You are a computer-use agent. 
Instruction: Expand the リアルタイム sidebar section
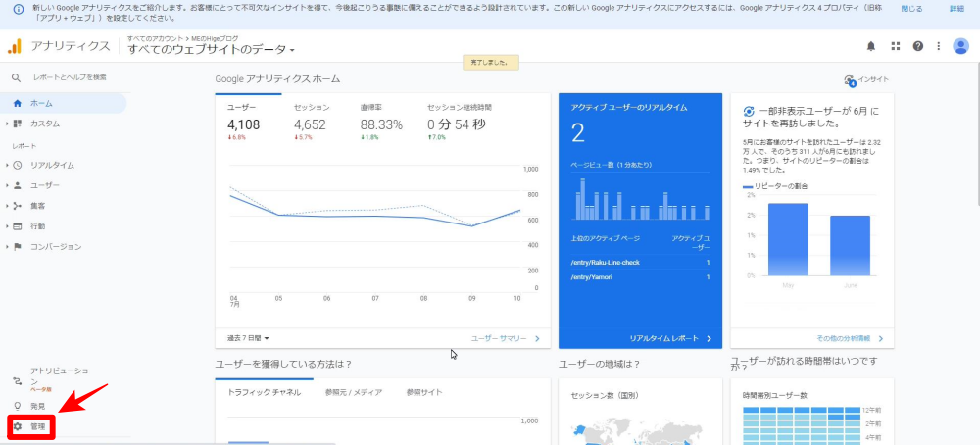[7, 165]
